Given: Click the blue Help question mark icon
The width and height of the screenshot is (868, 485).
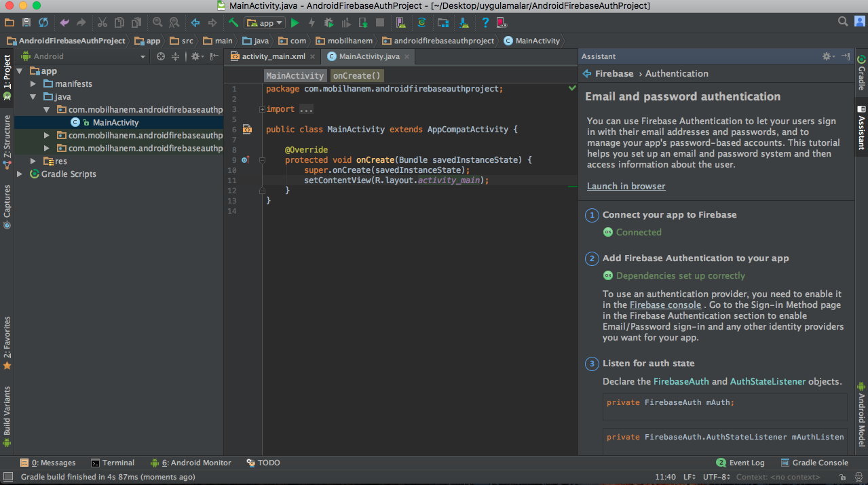Looking at the screenshot, I should 485,23.
